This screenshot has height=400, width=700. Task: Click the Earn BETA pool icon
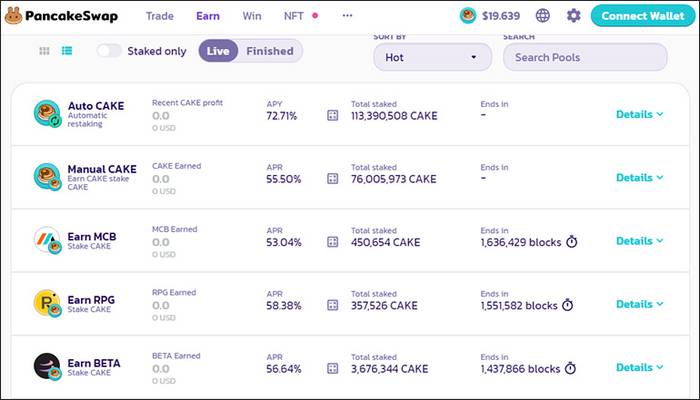pyautogui.click(x=47, y=367)
